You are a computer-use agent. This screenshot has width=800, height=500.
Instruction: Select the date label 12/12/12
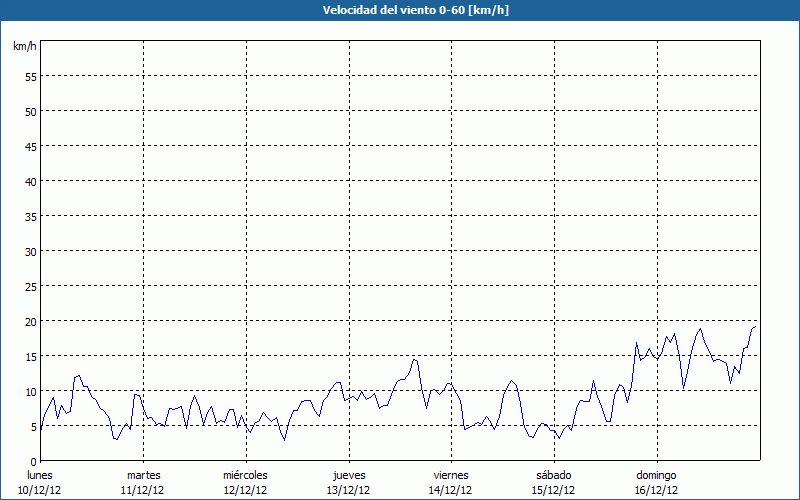coord(245,490)
